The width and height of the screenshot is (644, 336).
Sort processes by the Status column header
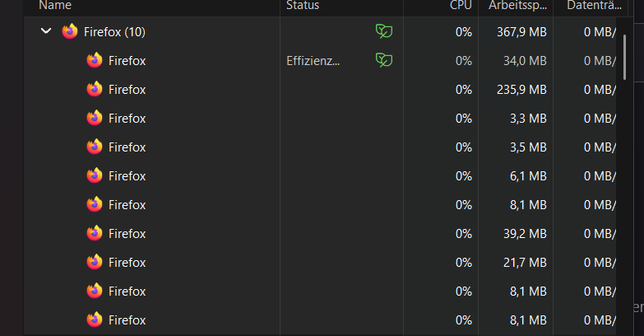303,6
